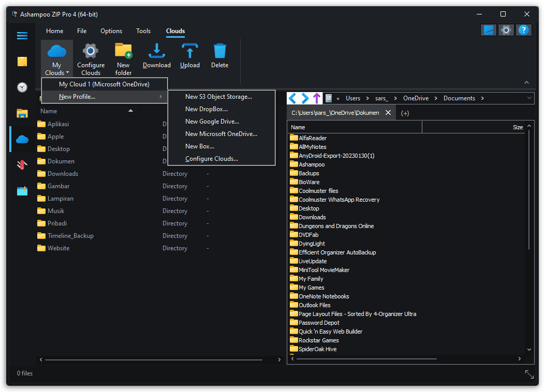Screen dimensions: 545x392
Task: Click the cloud pane horizontal scrollbar
Action: pos(153,360)
